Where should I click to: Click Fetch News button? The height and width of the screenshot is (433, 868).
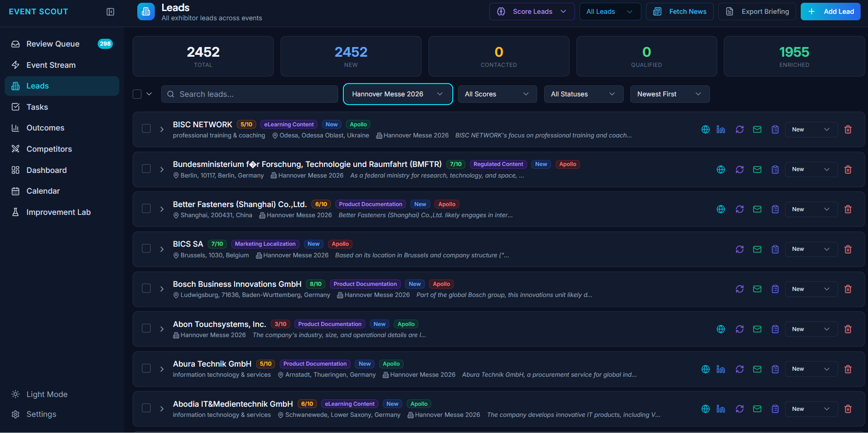click(x=680, y=12)
